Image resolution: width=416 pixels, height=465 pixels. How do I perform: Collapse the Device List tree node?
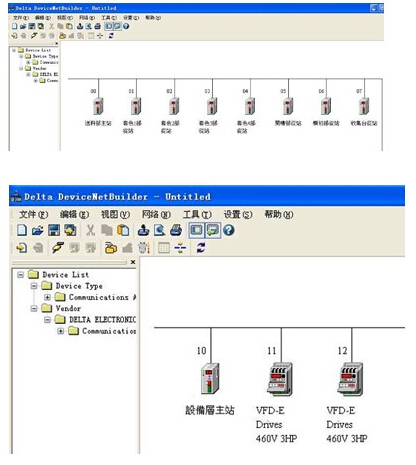click(21, 275)
